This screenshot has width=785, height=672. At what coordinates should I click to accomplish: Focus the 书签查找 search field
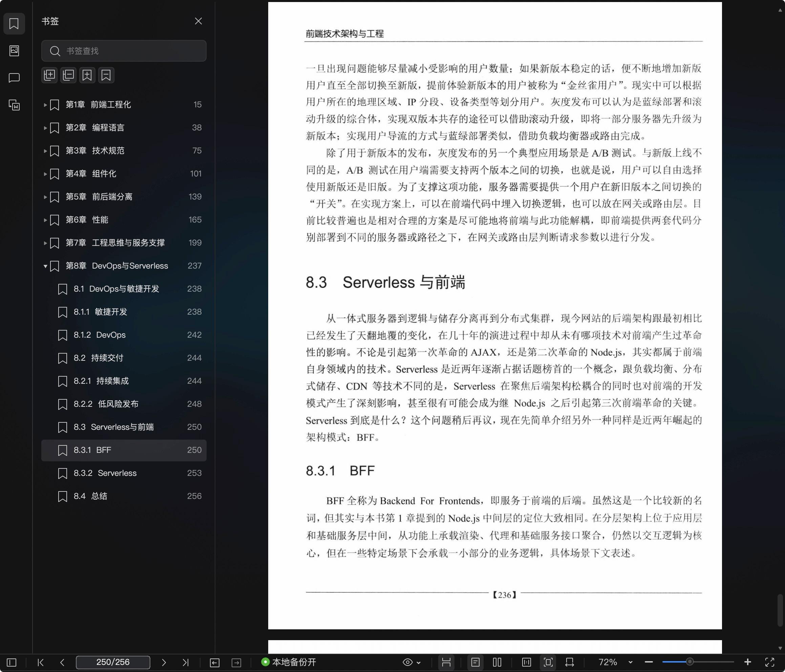[124, 51]
